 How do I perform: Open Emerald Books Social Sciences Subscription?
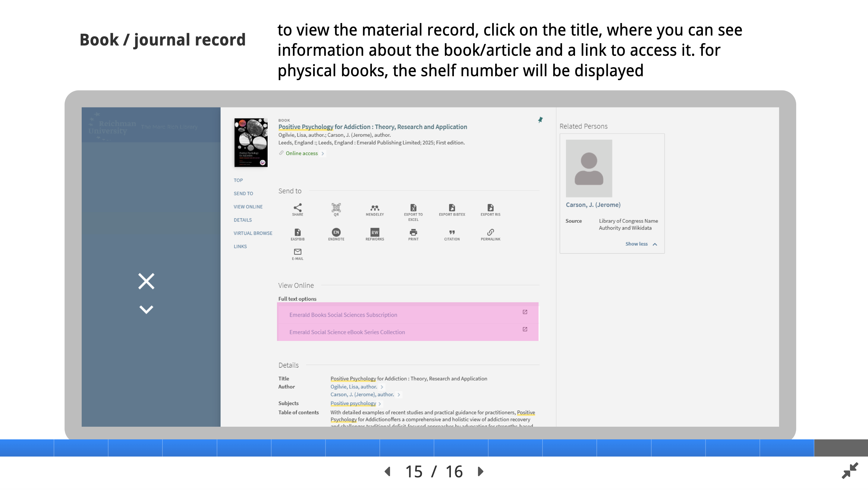(x=343, y=315)
